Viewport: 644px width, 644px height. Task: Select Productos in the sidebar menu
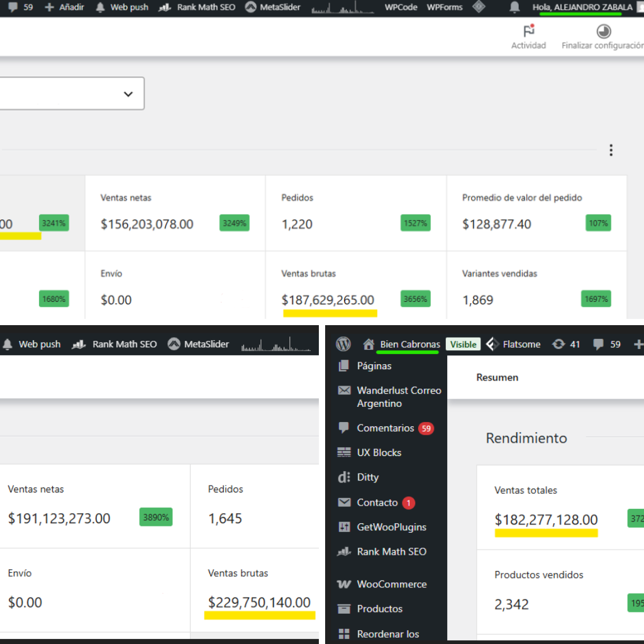379,609
